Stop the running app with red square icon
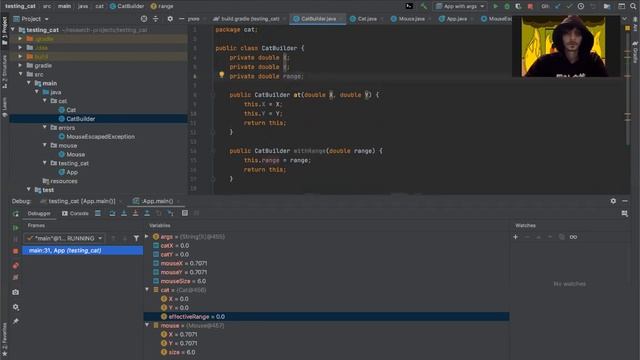Screen dimensions: 640x360 (530, 6)
